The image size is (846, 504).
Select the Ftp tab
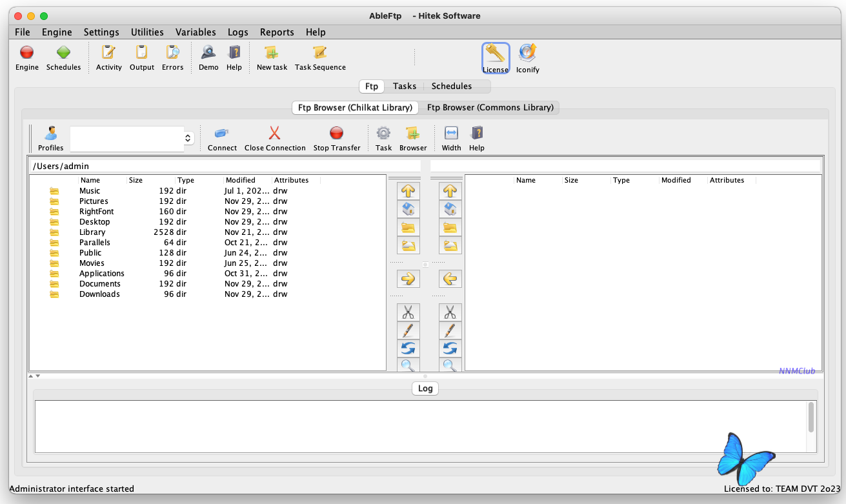[372, 86]
